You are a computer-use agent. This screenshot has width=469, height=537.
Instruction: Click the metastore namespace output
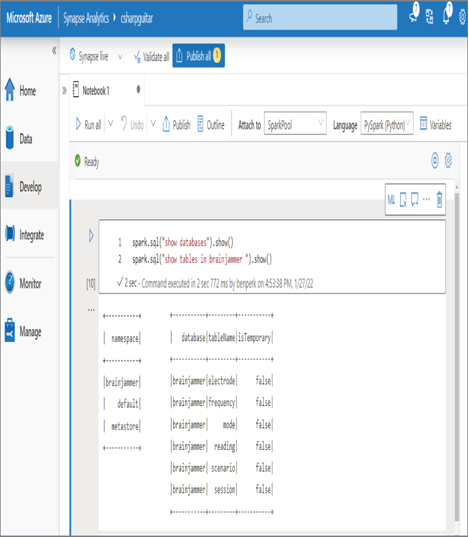tap(125, 426)
